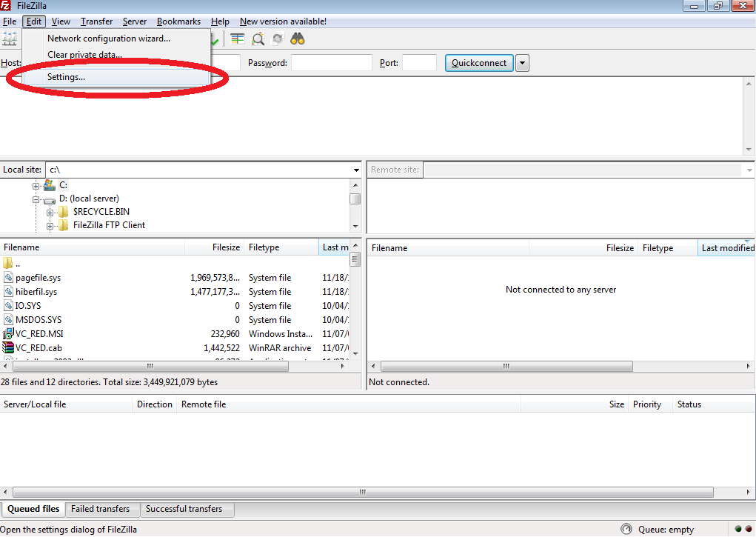
Task: Click the Password input field
Action: [x=332, y=63]
